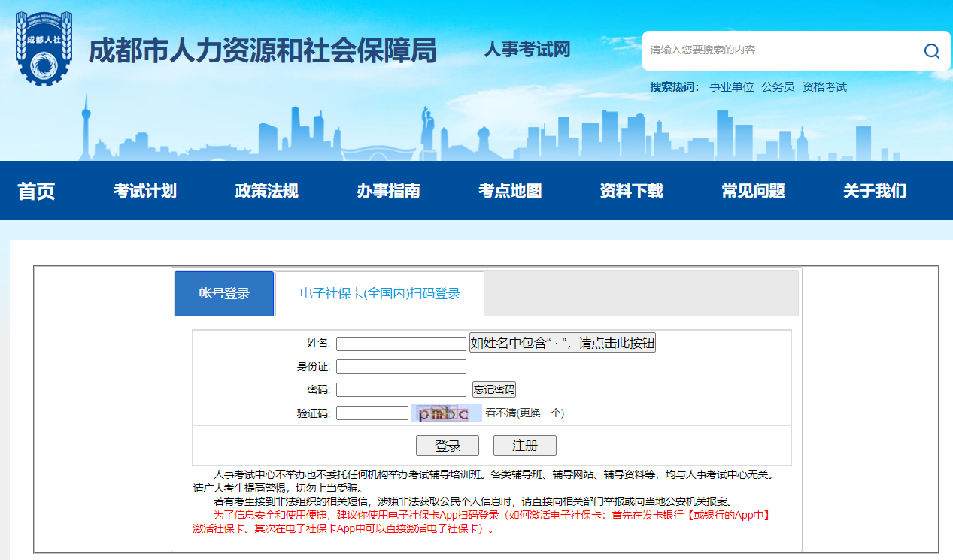The width and height of the screenshot is (953, 560).
Task: Click the 看不清(更换一个) captcha refresh link
Action: coord(525,413)
